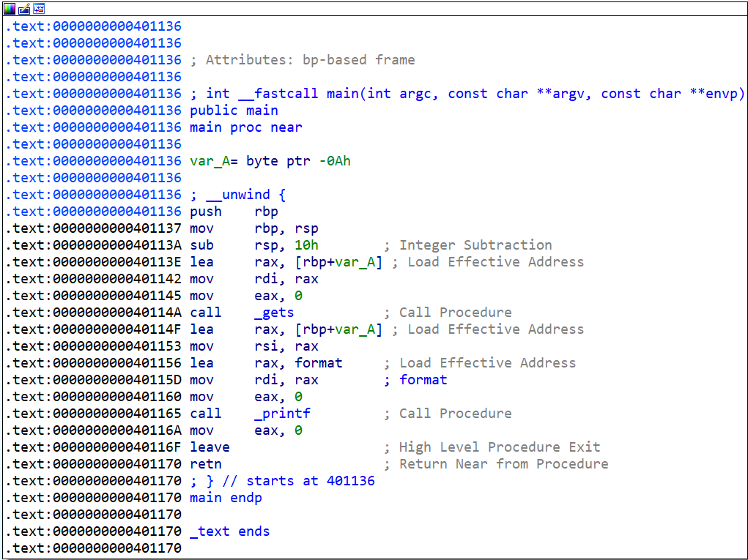Select 'mov rdi, rax' at address 401142
The height and width of the screenshot is (560, 748).
tap(253, 279)
